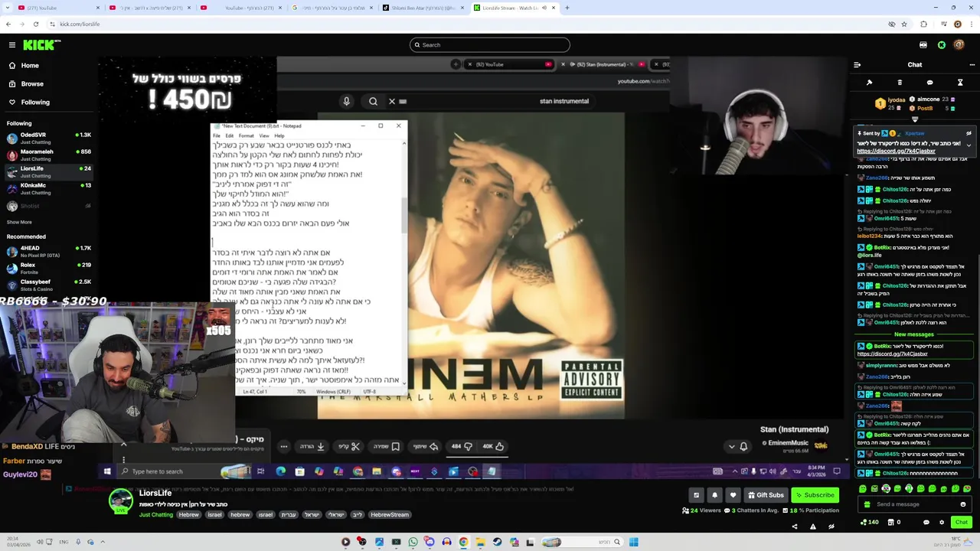The height and width of the screenshot is (551, 980).
Task: Open Rolex recommended Fortnite channel
Action: [48, 268]
